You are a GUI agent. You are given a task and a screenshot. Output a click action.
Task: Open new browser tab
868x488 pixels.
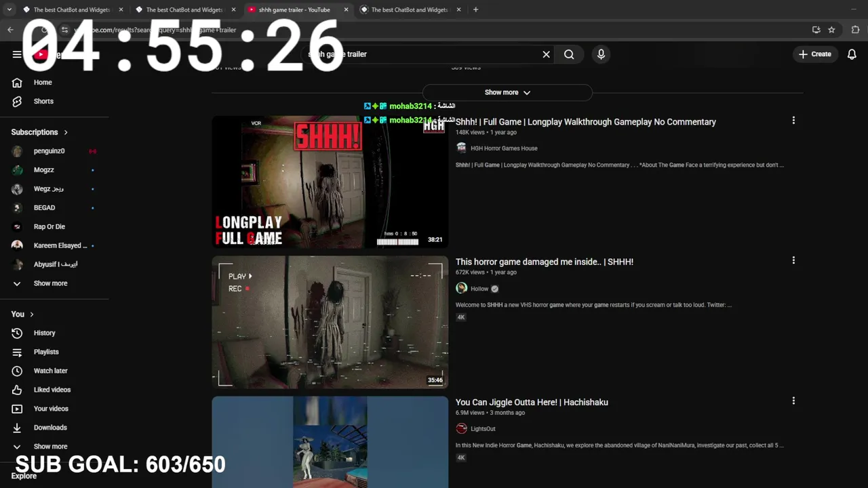pyautogui.click(x=475, y=9)
